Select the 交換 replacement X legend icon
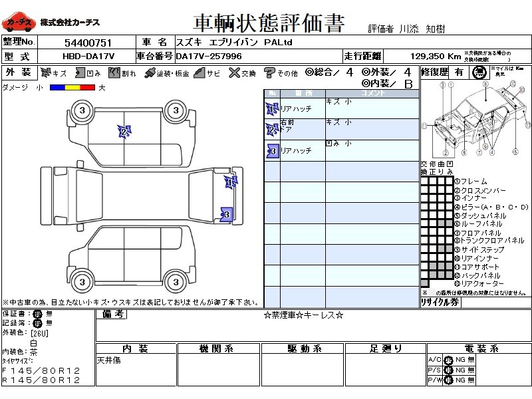Screen dimensions: 532x399 [234, 72]
